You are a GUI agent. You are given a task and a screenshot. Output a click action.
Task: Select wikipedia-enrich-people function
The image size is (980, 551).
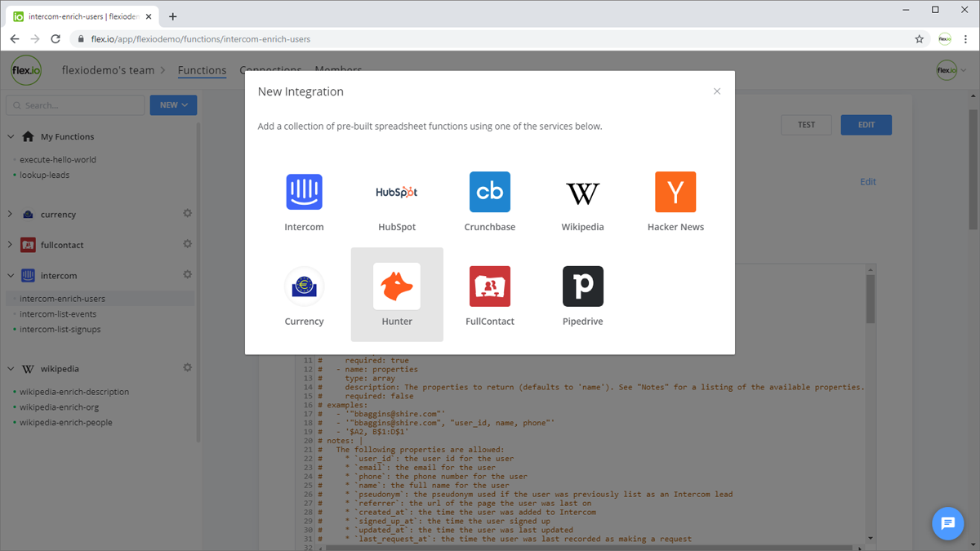[66, 423]
